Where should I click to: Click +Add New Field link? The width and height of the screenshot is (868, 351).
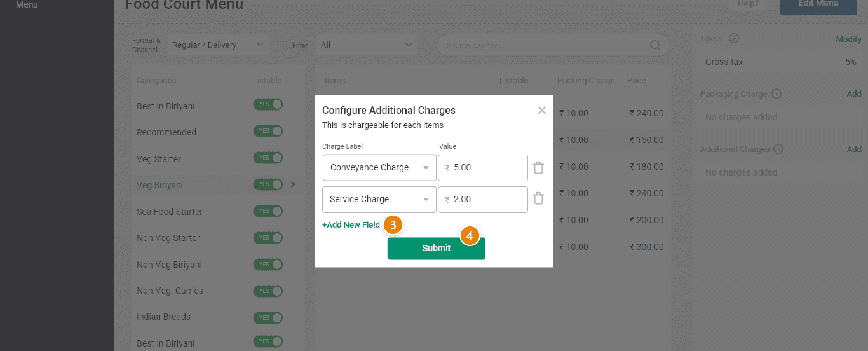[351, 225]
